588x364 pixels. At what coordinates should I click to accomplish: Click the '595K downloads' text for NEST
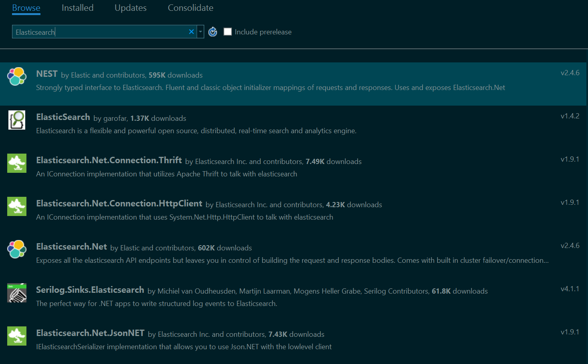pyautogui.click(x=175, y=75)
